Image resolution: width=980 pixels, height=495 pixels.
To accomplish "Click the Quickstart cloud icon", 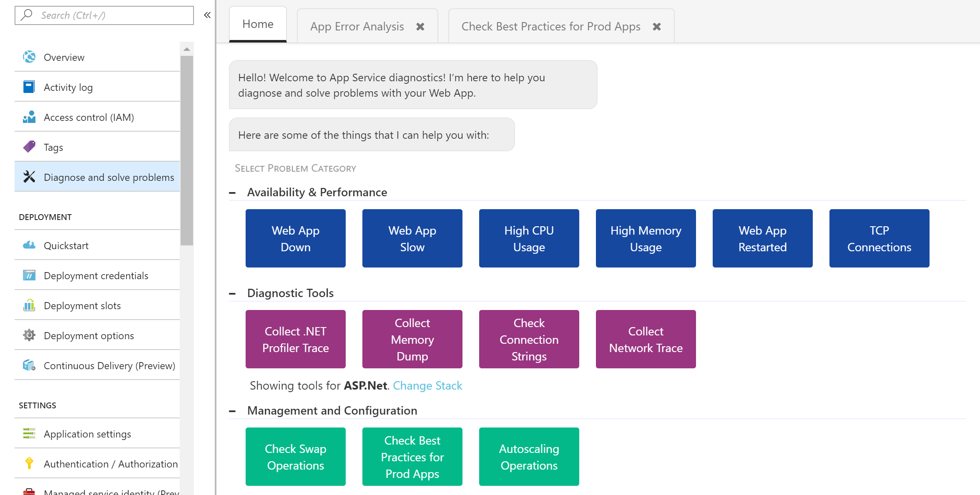I will click(x=29, y=245).
